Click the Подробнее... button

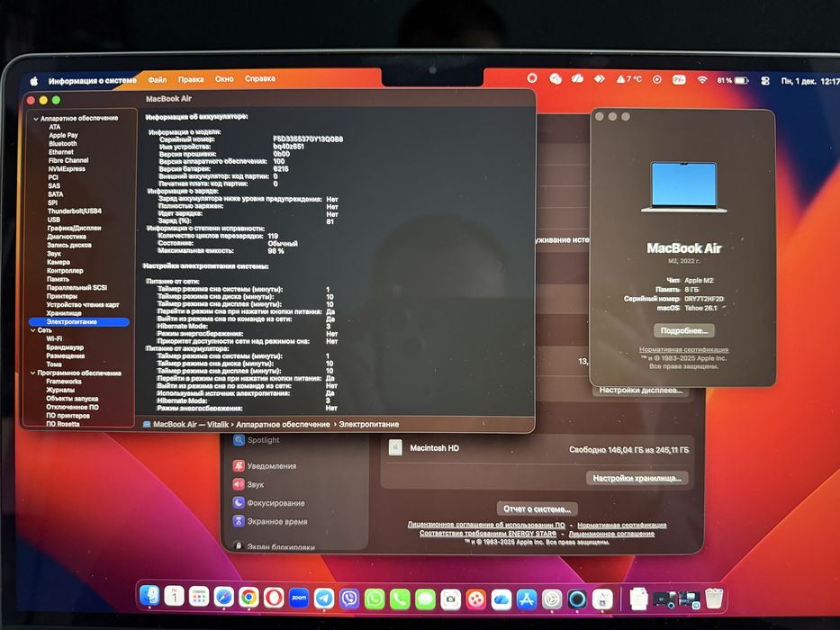click(x=684, y=330)
